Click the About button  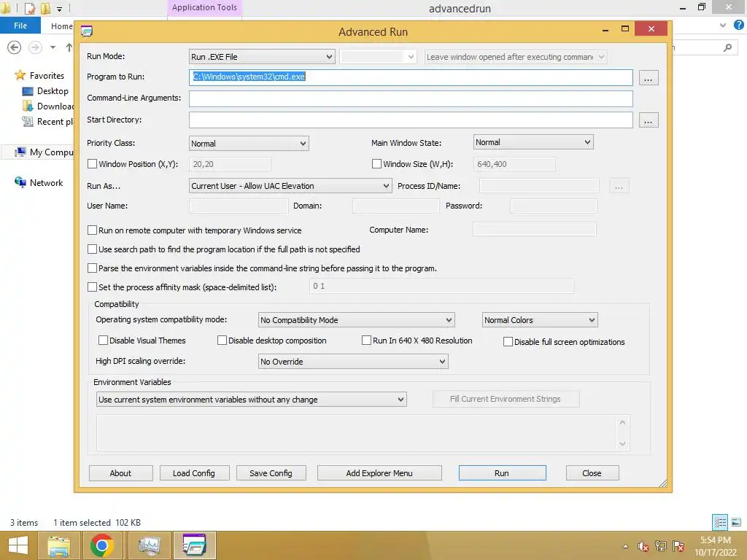(x=120, y=472)
